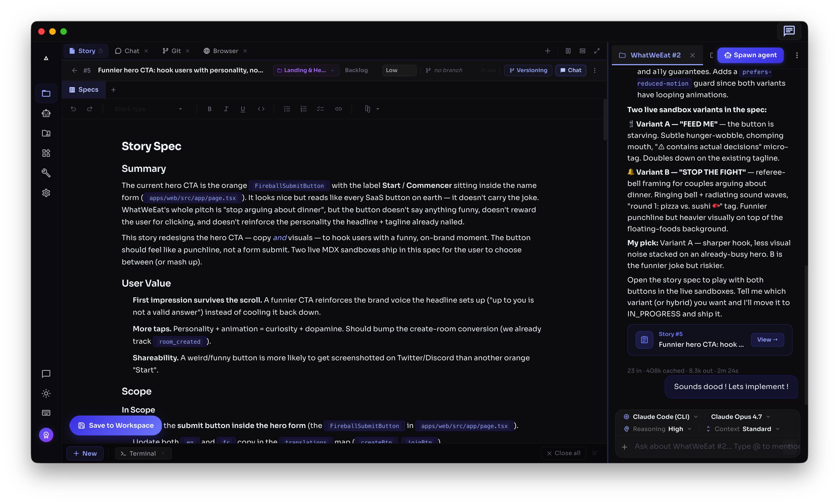Open the Block type dropdown
839x504 pixels.
[148, 109]
